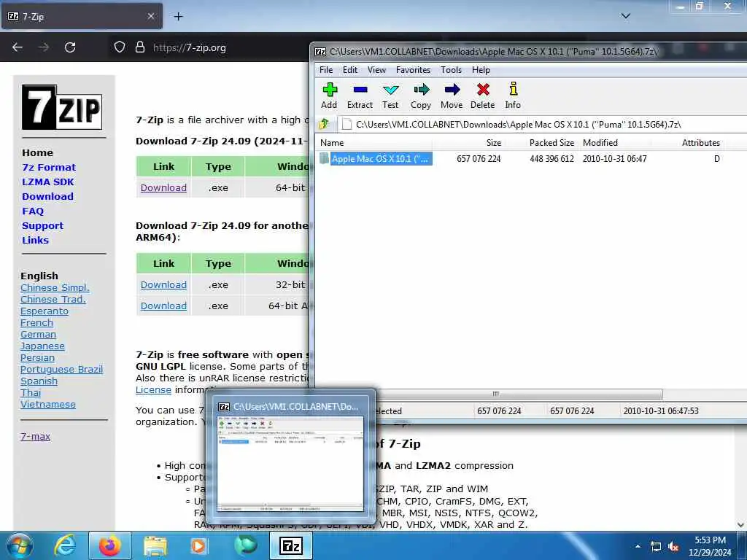Switch language to Portuguese Brazil
This screenshot has width=747, height=560.
coord(61,370)
